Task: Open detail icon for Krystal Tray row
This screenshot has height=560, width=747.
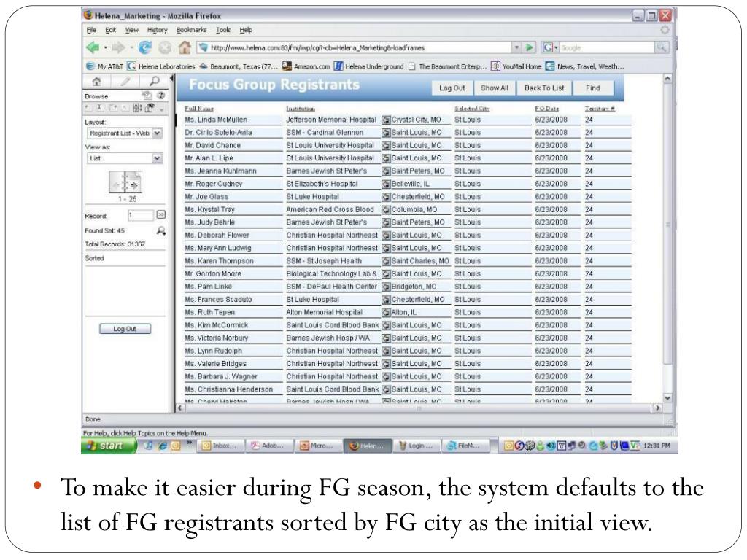Action: 386,210
